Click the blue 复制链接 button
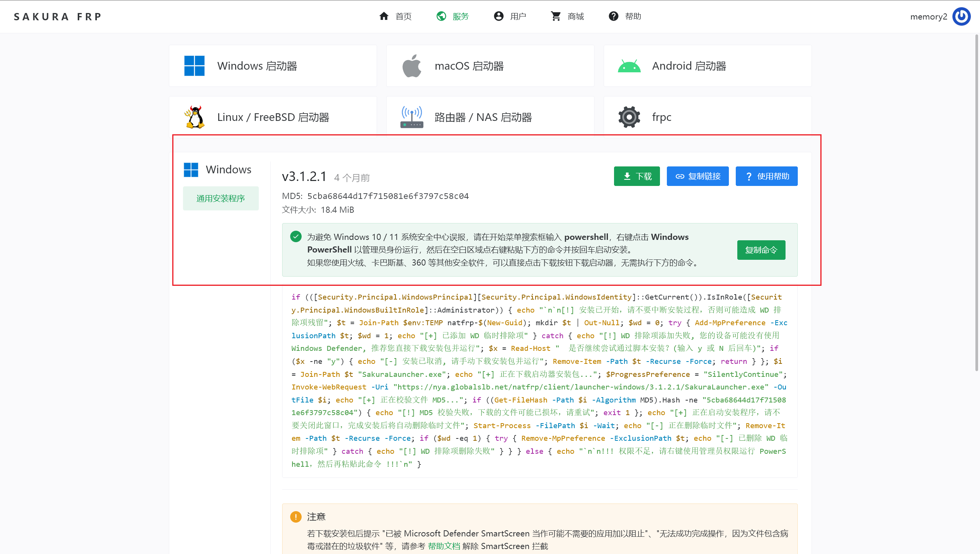980x554 pixels. [697, 176]
